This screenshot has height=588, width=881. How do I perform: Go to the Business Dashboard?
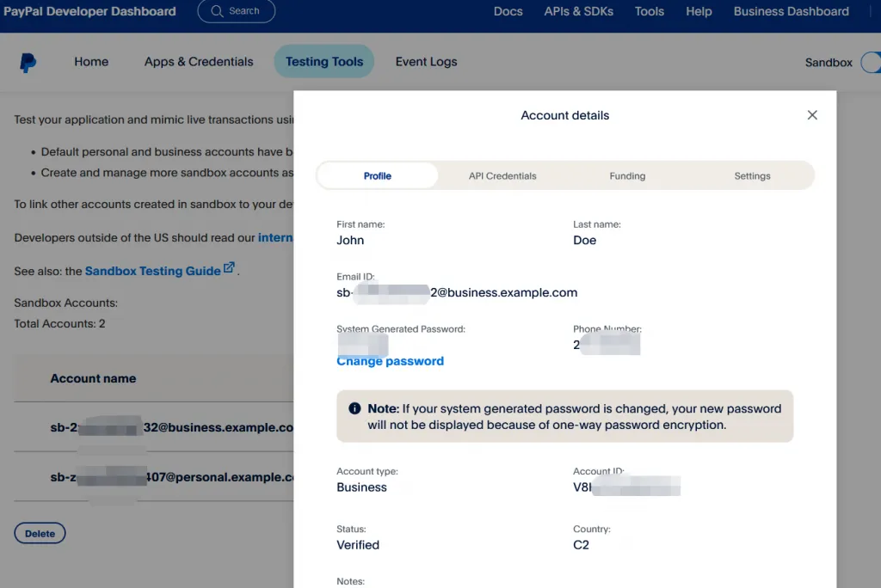point(791,11)
